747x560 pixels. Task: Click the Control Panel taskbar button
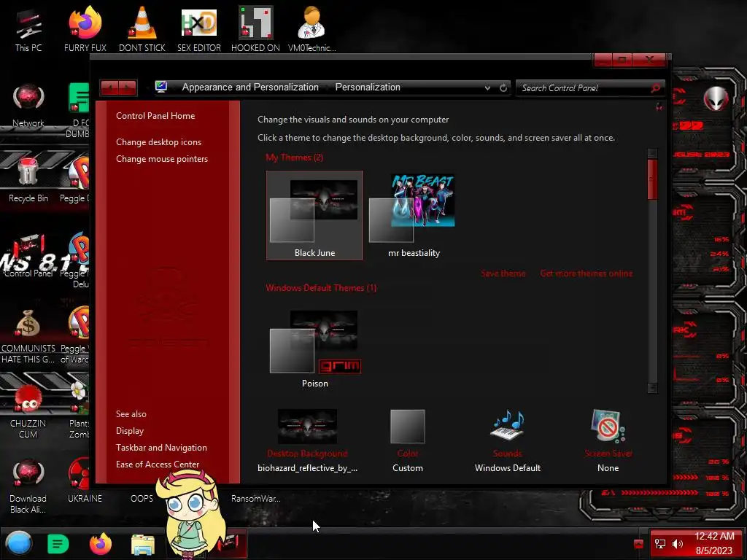coord(231,543)
